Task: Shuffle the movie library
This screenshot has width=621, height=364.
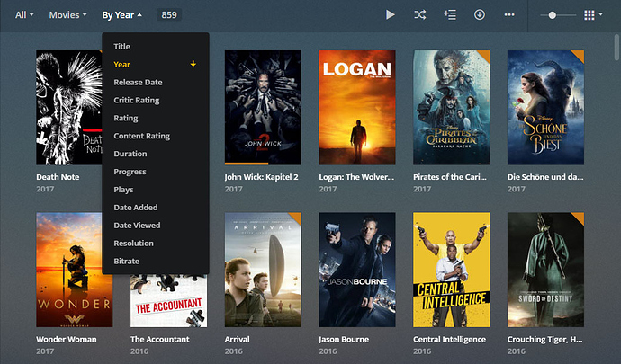Action: click(419, 15)
